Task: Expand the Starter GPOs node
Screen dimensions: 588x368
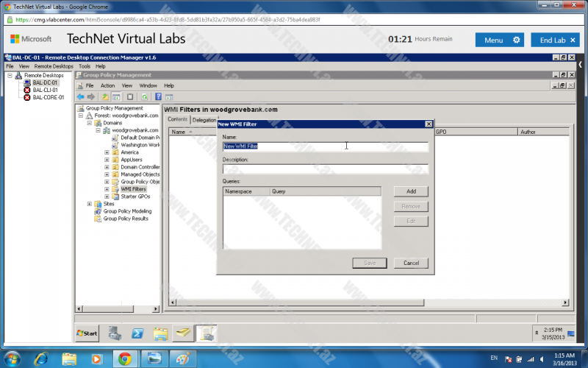Action: pyautogui.click(x=107, y=197)
